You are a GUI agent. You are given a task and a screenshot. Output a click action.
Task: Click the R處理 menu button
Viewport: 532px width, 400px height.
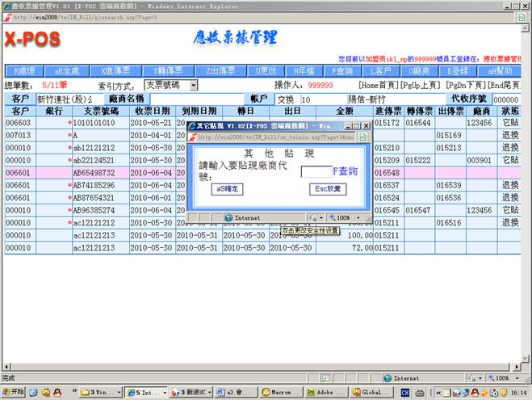pyautogui.click(x=23, y=70)
